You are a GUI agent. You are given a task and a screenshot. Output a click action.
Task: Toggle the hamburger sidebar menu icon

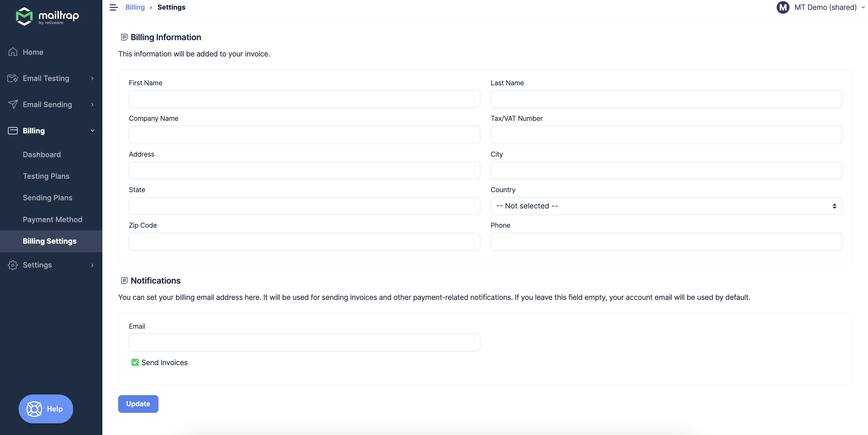(x=113, y=7)
